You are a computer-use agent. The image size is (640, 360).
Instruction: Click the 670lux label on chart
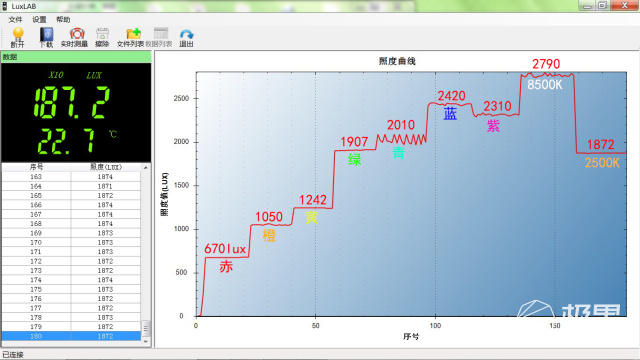point(225,249)
